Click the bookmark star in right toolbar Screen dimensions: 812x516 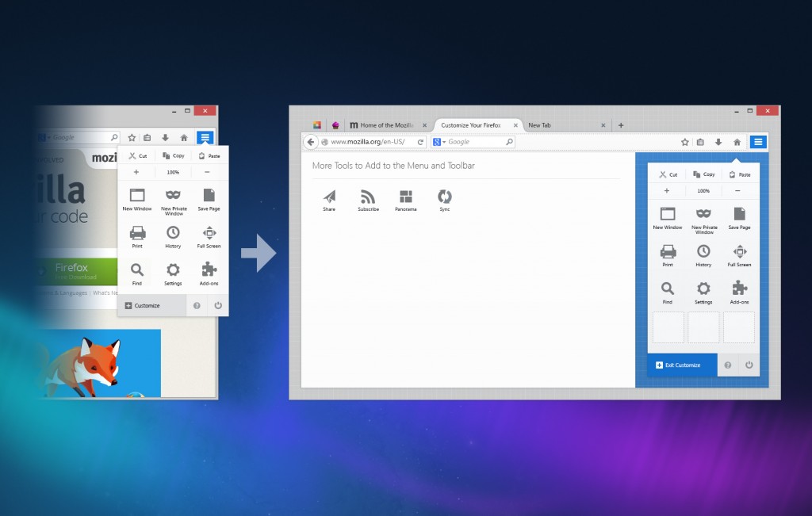point(684,143)
